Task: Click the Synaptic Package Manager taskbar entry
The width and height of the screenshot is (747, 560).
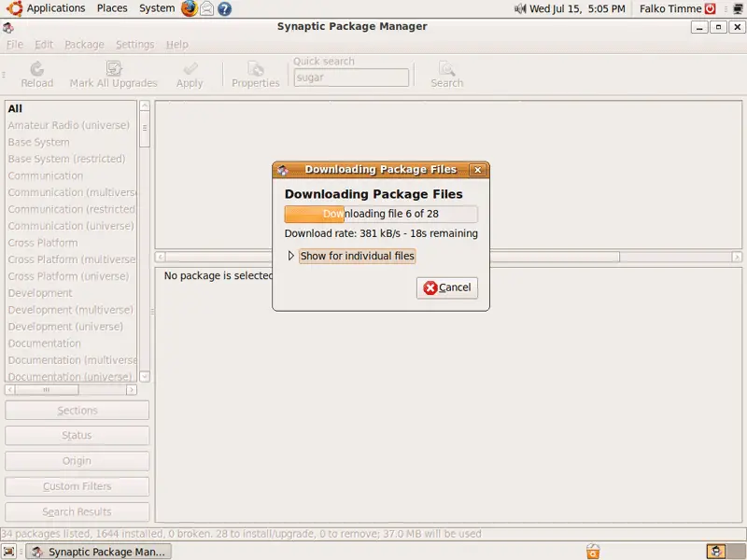Action: point(98,552)
